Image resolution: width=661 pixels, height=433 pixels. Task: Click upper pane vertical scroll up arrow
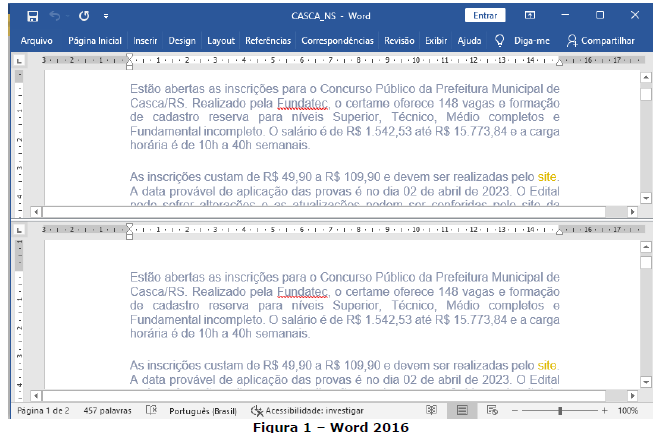646,78
